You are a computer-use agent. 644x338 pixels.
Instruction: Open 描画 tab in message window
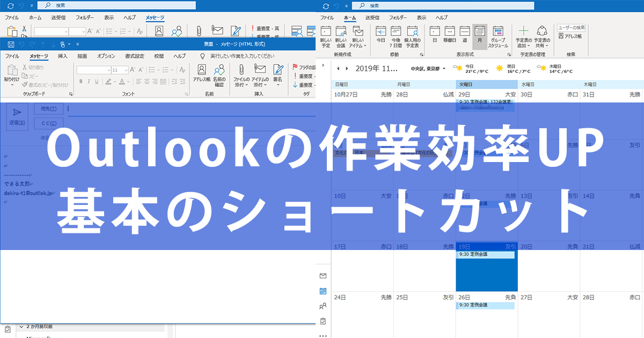pos(82,56)
